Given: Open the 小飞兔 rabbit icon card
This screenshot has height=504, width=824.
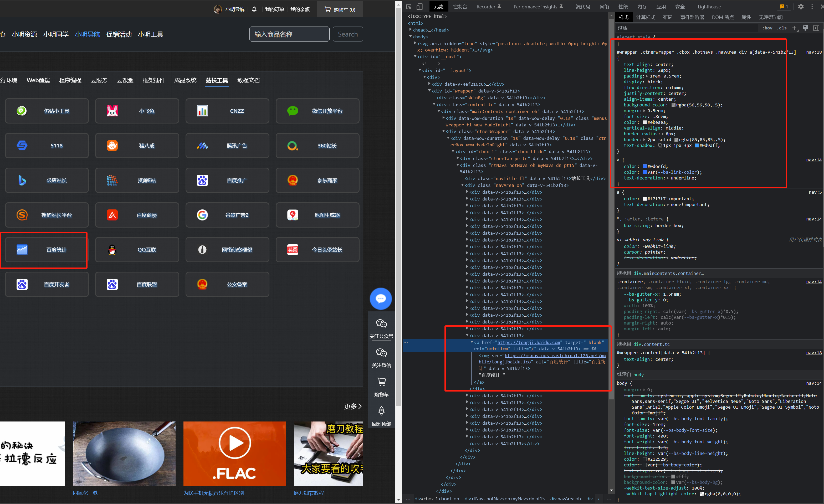Looking at the screenshot, I should click(137, 111).
